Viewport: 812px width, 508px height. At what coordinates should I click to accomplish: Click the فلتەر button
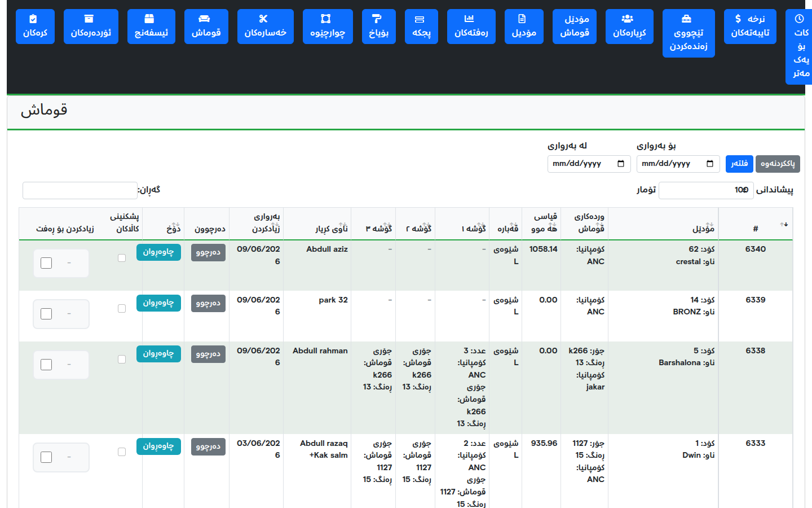(x=739, y=164)
